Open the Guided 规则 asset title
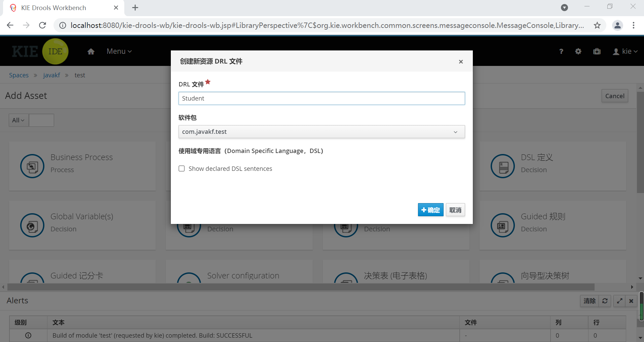The width and height of the screenshot is (644, 342). [543, 217]
